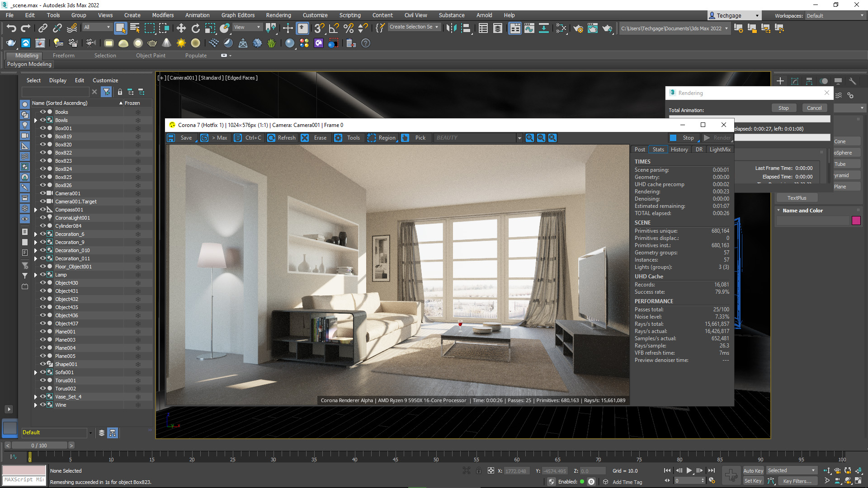
Task: Click the Undo arrow in main toolbar
Action: click(x=11, y=28)
